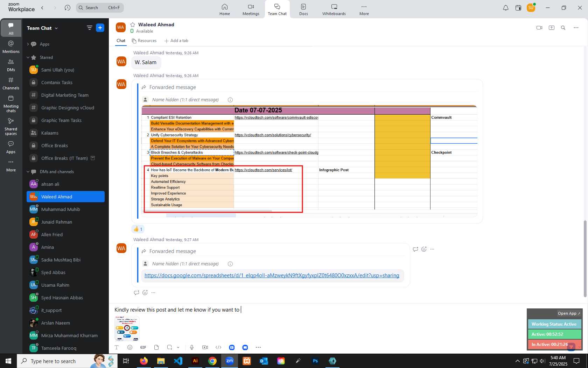The width and height of the screenshot is (588, 368).
Task: Open the notifications bell
Action: (506, 8)
